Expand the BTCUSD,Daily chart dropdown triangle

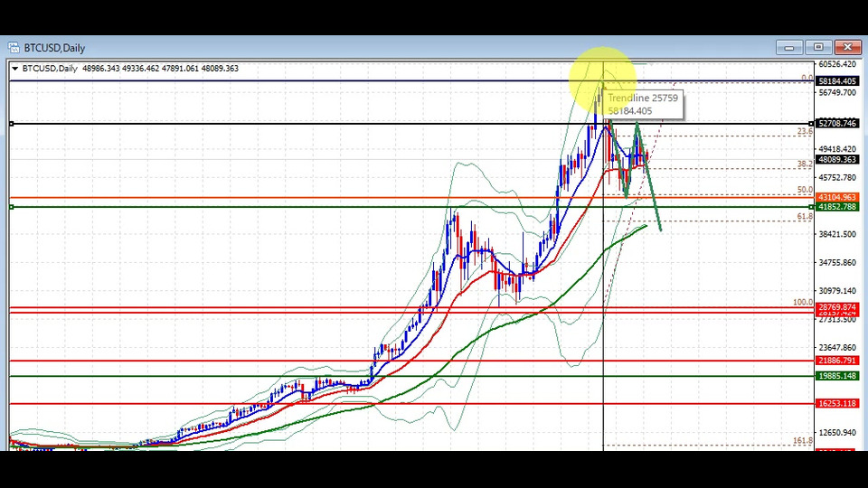(15, 69)
